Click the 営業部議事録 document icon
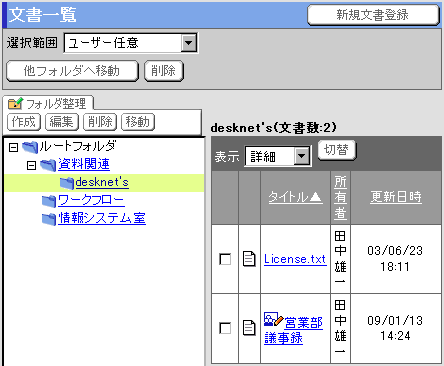 (x=249, y=328)
